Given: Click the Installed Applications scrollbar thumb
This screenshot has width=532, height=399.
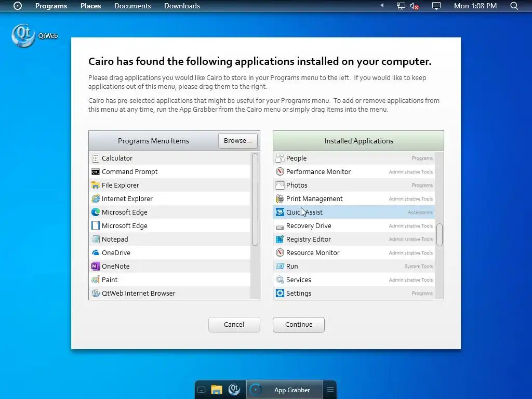Looking at the screenshot, I should click(x=440, y=234).
